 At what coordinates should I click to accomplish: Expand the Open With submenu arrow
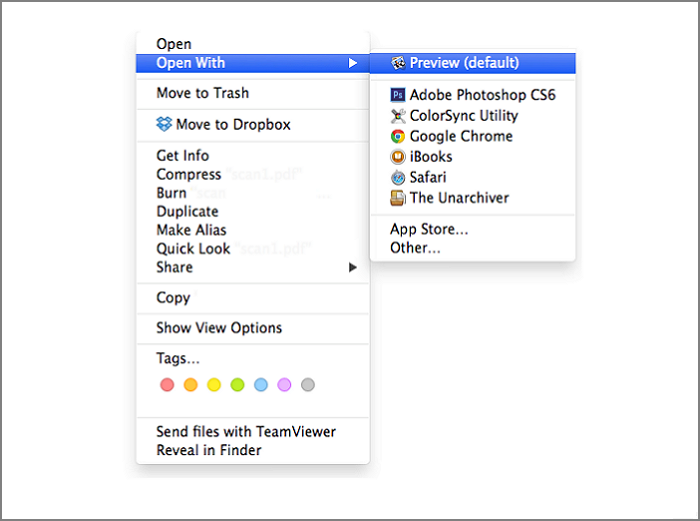coord(352,63)
